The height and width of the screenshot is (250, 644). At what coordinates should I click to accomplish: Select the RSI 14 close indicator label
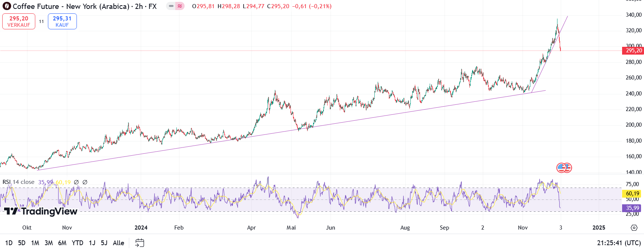[19, 182]
